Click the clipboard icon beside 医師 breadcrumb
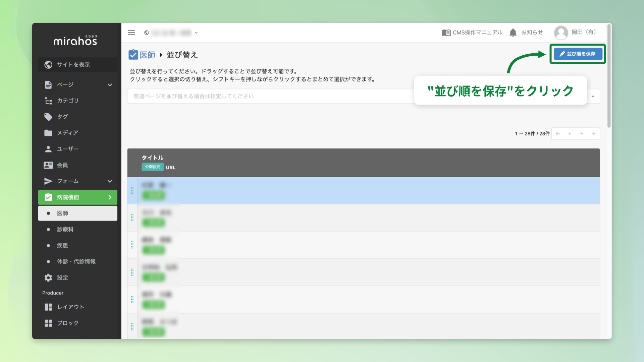This screenshot has height=362, width=644. click(133, 54)
